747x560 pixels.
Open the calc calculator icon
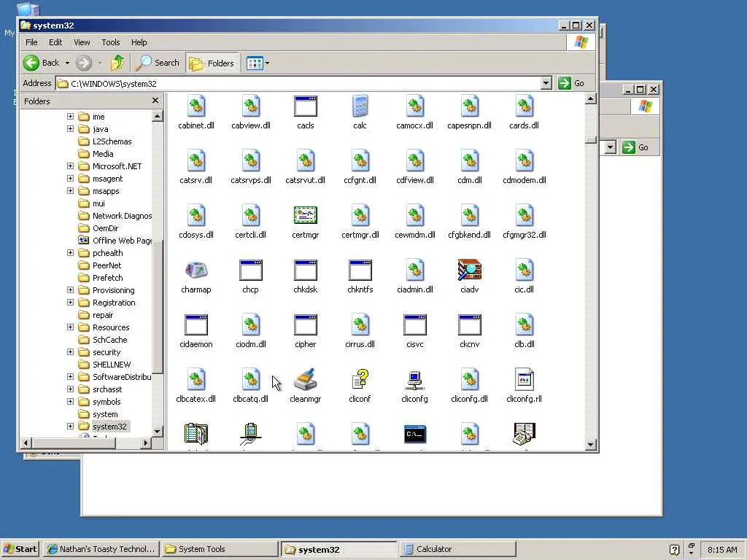[x=360, y=106]
